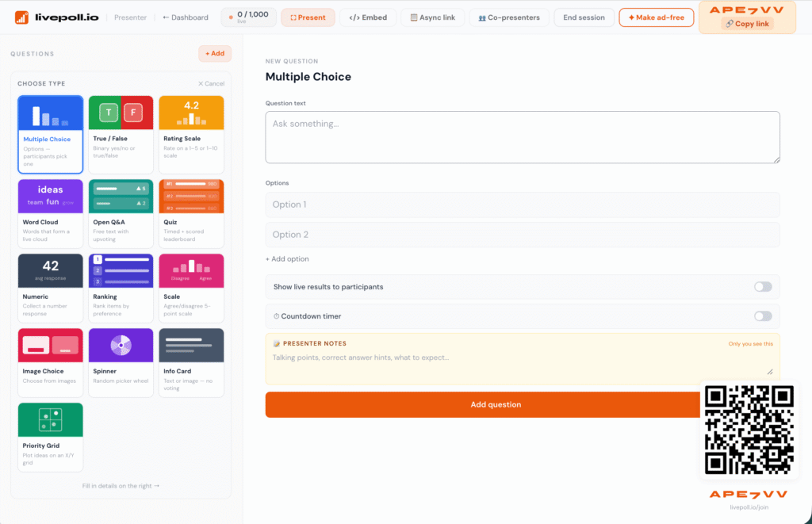This screenshot has width=812, height=524.
Task: Pick the Priority Grid question type
Action: point(50,437)
